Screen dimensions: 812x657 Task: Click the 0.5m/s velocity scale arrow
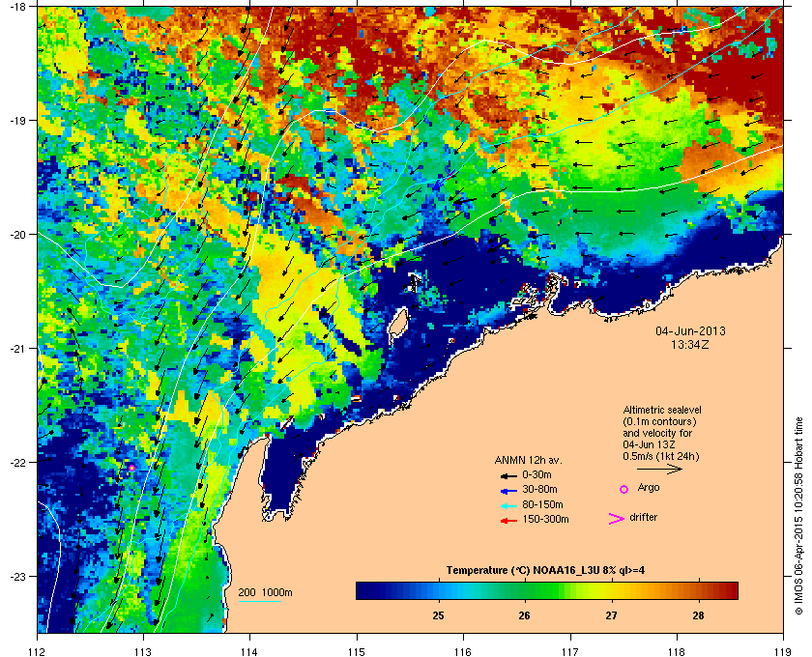coord(659,470)
